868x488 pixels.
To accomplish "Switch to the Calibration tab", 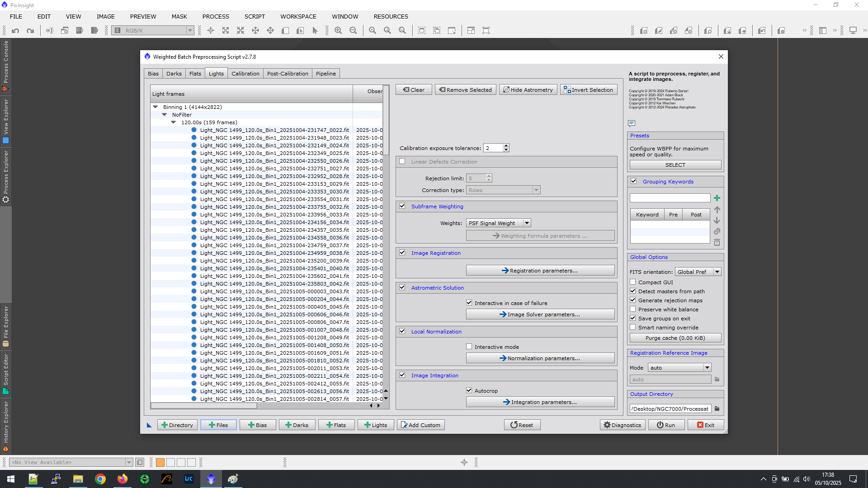I will point(245,74).
